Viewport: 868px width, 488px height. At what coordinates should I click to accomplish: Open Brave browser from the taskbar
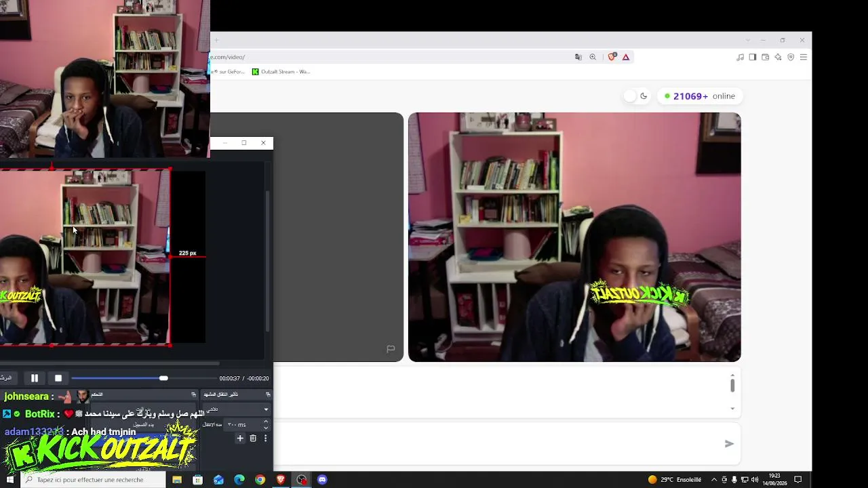click(281, 480)
